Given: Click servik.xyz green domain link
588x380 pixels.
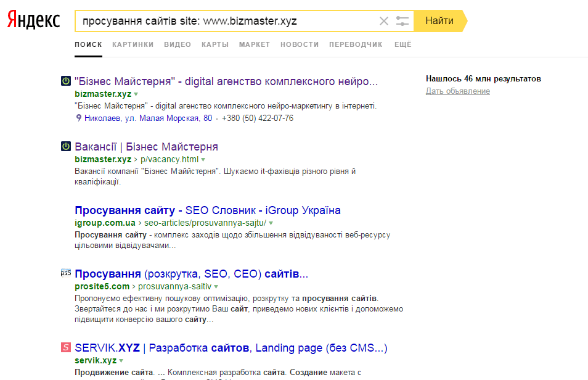Looking at the screenshot, I should (x=96, y=360).
